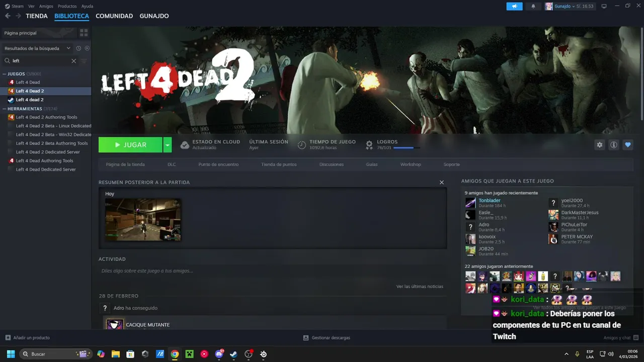Click the LOGROS achievements progress bar
The width and height of the screenshot is (644, 362).
click(x=407, y=148)
